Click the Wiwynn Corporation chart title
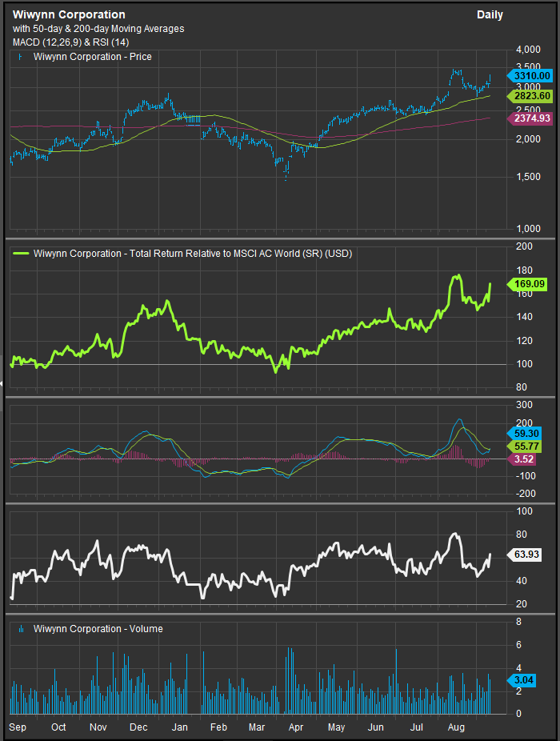 pyautogui.click(x=69, y=14)
